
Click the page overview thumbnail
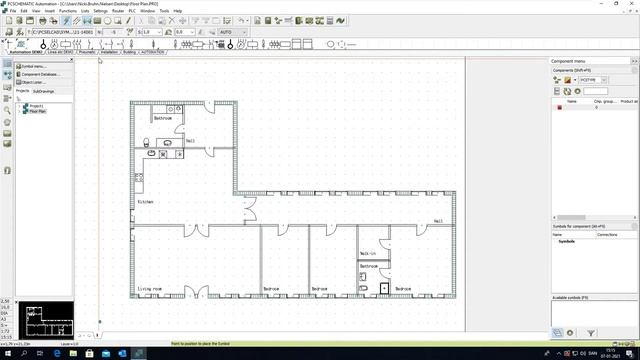[x=46, y=320]
